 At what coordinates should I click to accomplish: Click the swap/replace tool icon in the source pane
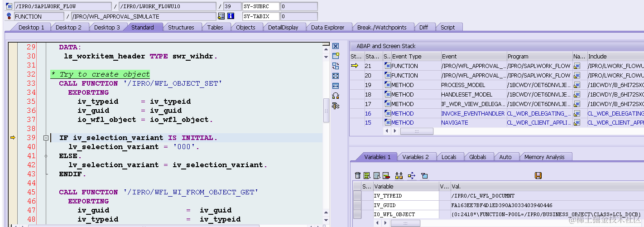pyautogui.click(x=336, y=66)
